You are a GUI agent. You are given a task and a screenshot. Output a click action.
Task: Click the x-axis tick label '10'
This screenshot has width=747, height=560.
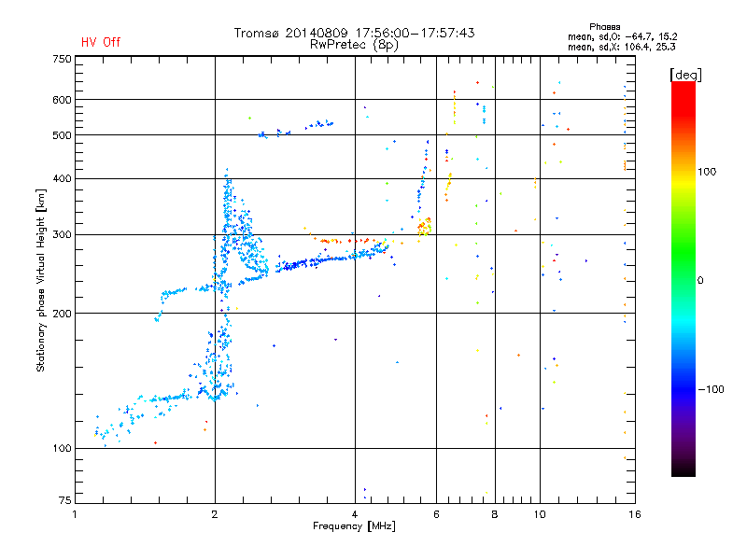pos(540,514)
